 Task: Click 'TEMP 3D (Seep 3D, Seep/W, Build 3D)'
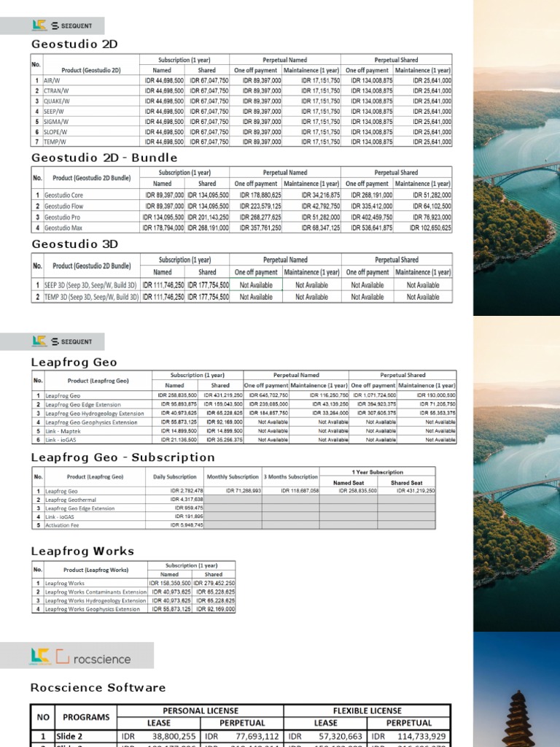click(x=91, y=297)
